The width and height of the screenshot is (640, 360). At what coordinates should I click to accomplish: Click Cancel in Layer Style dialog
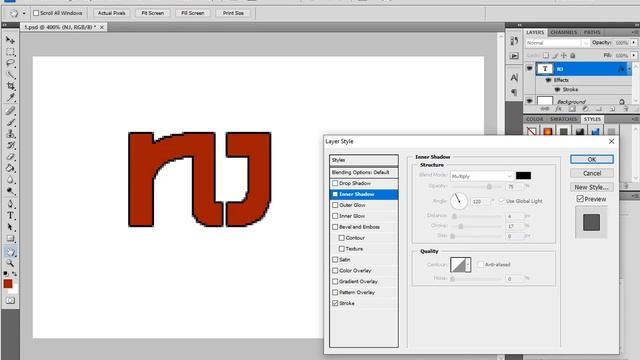(x=592, y=173)
